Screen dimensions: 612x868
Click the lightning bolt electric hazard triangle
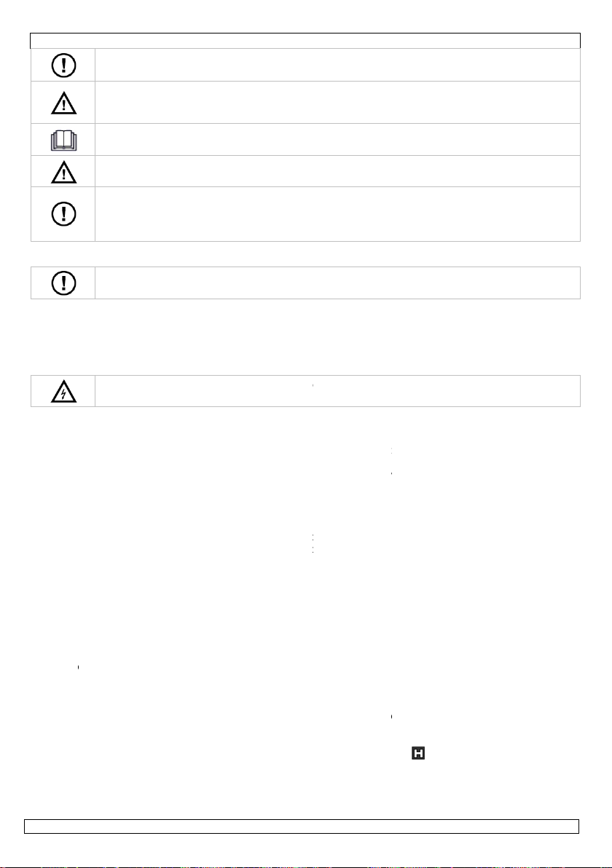pos(63,391)
